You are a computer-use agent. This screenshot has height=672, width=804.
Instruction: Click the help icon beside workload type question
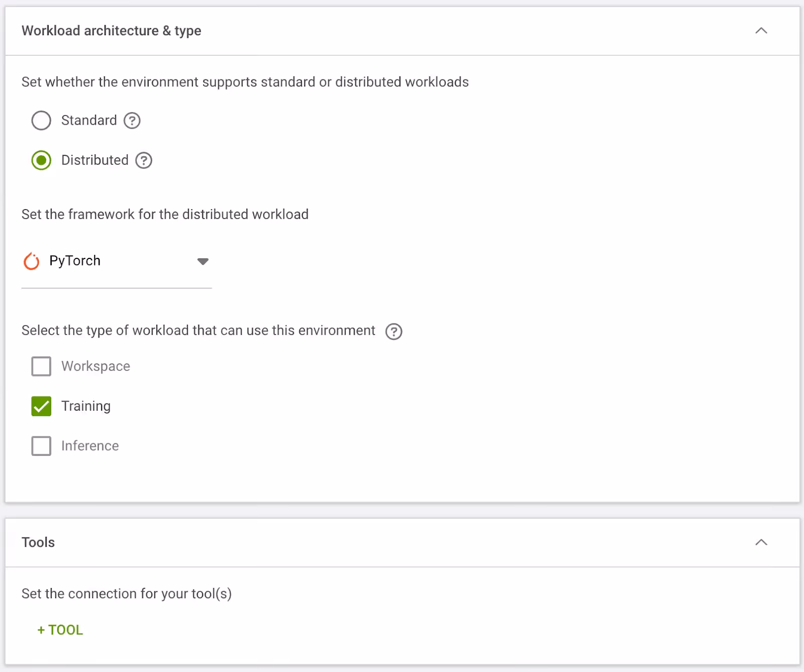click(x=394, y=331)
